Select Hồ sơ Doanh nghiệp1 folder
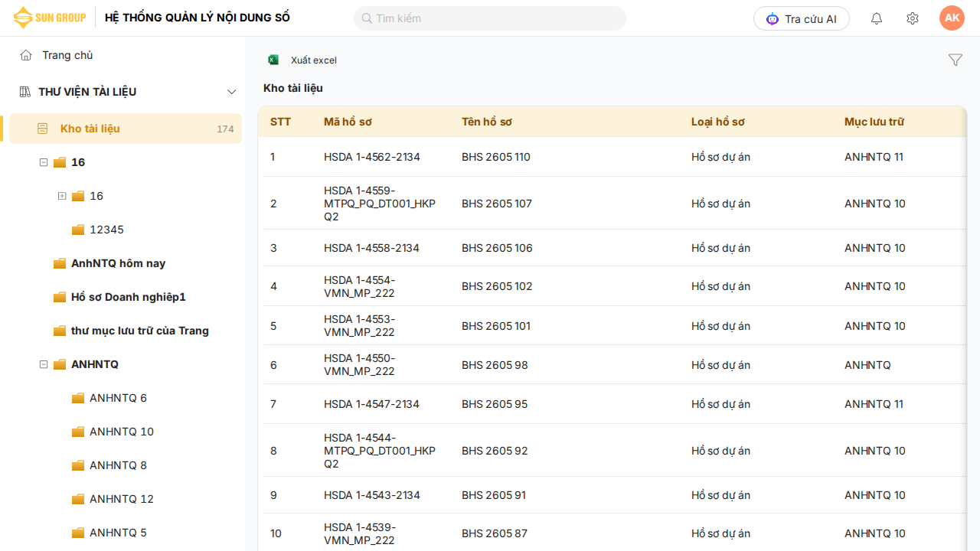 129,297
